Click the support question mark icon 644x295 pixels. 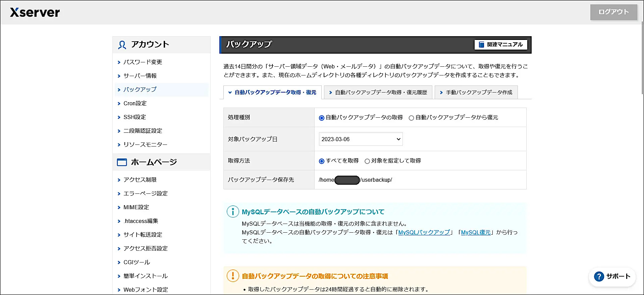(599, 277)
